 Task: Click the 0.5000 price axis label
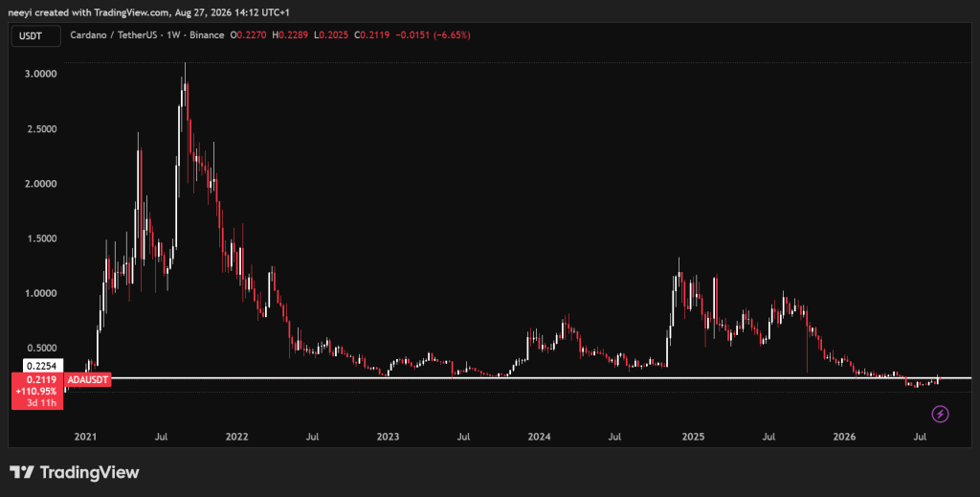(x=40, y=349)
